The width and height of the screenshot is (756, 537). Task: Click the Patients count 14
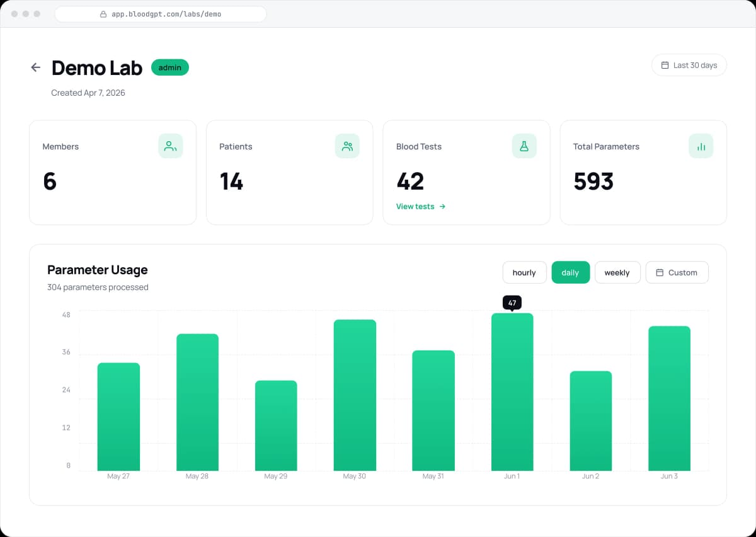(231, 182)
